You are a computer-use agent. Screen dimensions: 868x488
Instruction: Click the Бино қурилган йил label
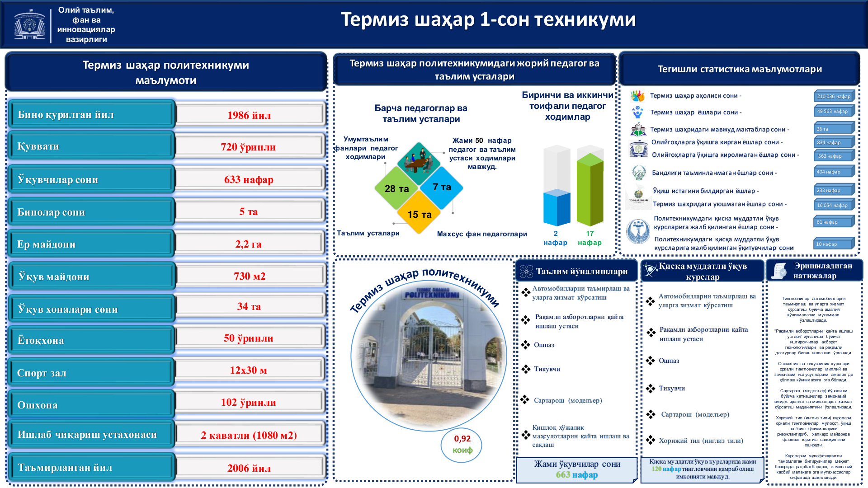pyautogui.click(x=91, y=114)
